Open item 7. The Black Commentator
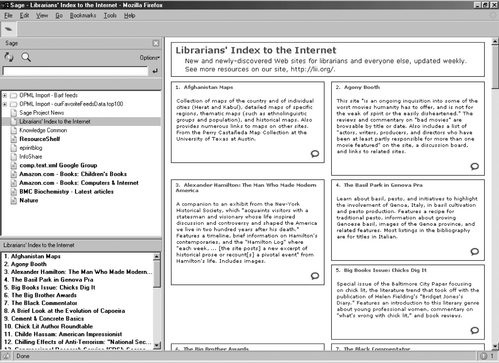The height and width of the screenshot is (363, 499). point(41,303)
